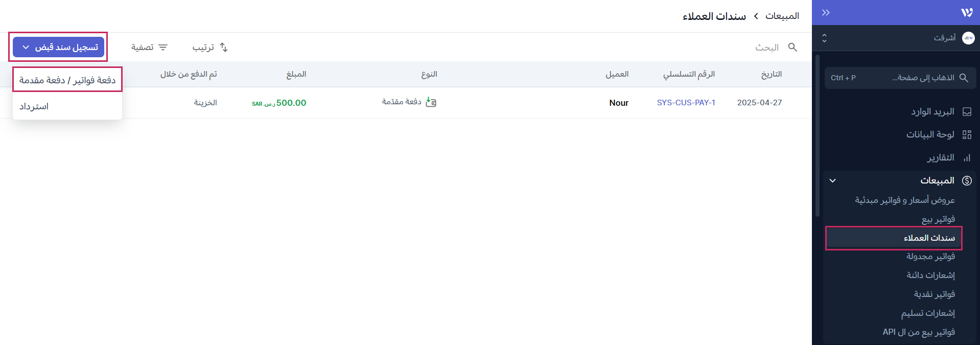Open dashboard via grid icon
Image resolution: width=980 pixels, height=345 pixels.
tap(967, 134)
